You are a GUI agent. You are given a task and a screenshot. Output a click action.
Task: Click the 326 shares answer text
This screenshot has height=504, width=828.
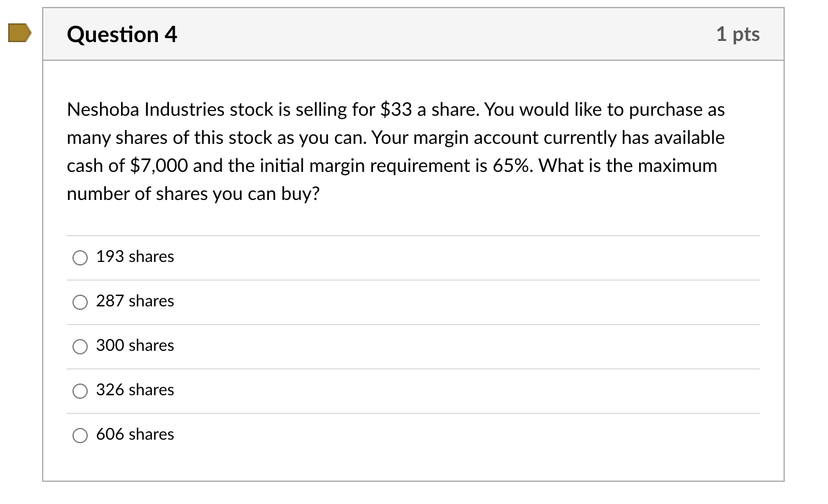[134, 390]
